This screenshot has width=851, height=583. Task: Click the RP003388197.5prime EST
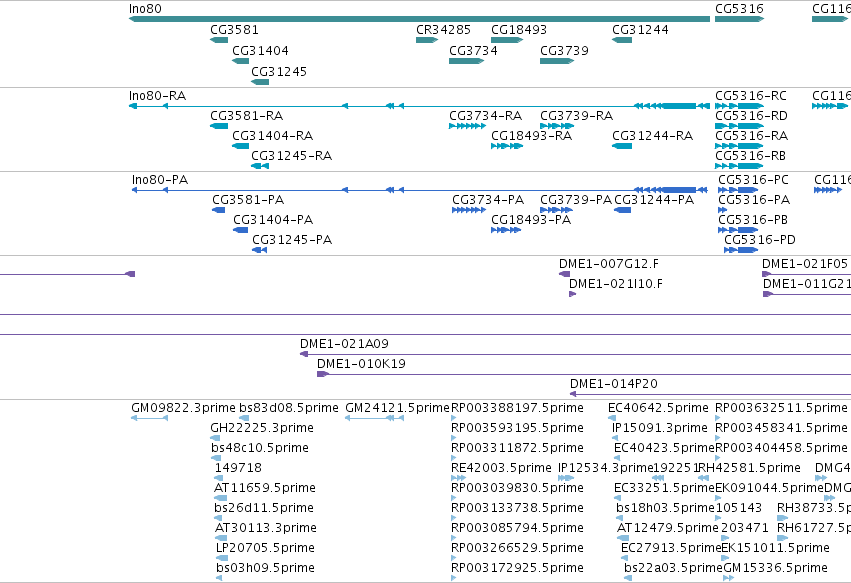pyautogui.click(x=454, y=418)
